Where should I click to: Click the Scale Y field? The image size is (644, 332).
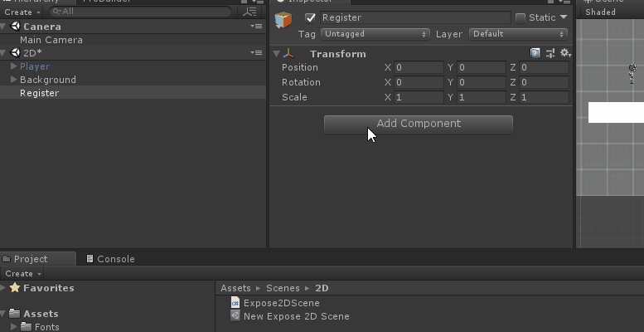[x=481, y=97]
